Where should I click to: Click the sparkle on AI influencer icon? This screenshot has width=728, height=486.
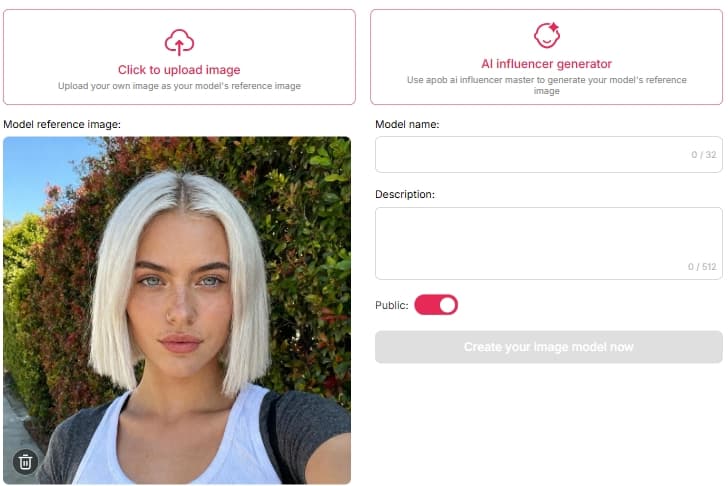click(x=554, y=28)
